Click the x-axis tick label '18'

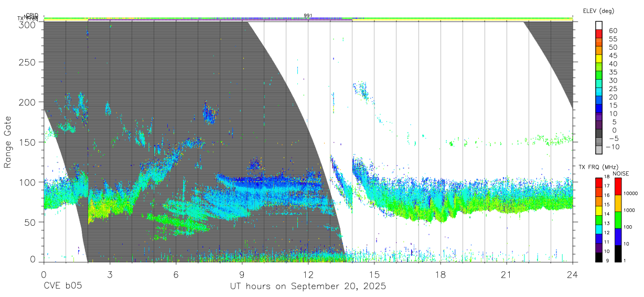tap(441, 274)
